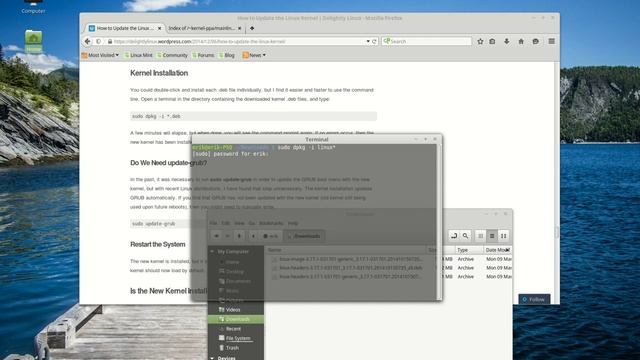Open the chat bubble icon in Firefox toolbar
This screenshot has height=360, width=640.
[x=536, y=41]
